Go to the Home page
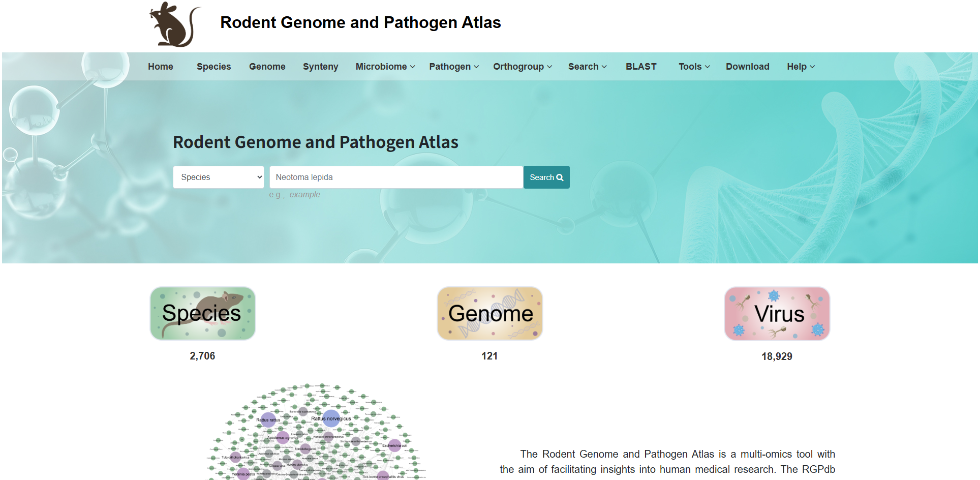 (x=161, y=67)
